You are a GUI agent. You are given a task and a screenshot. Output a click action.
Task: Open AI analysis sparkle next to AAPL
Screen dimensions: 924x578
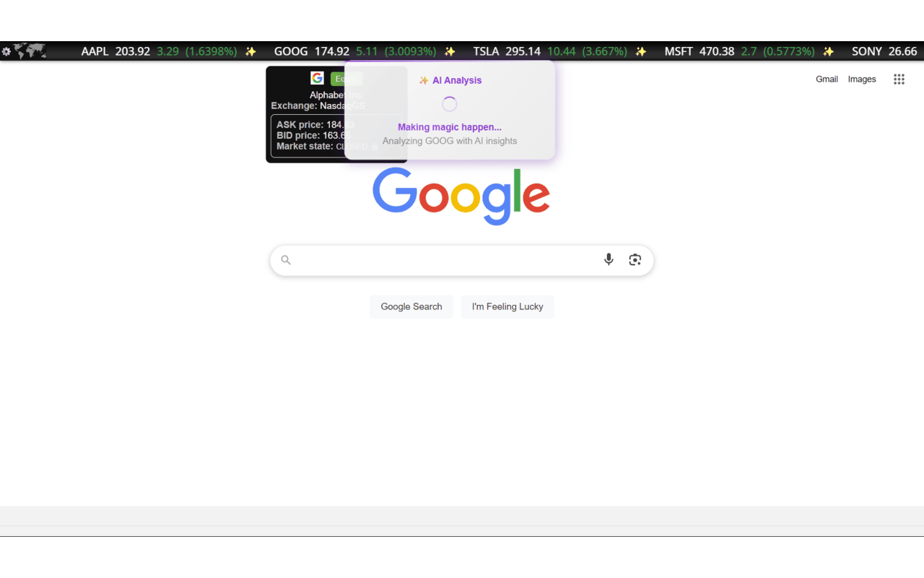coord(250,51)
